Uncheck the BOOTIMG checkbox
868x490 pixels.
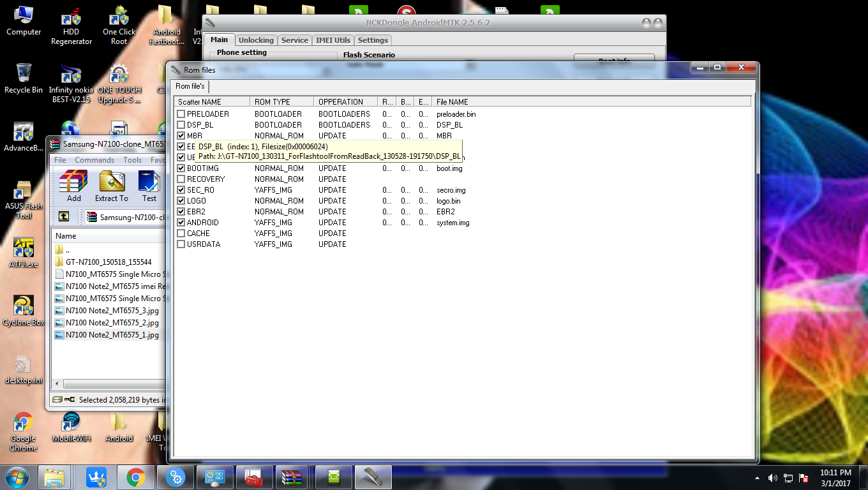coord(181,168)
